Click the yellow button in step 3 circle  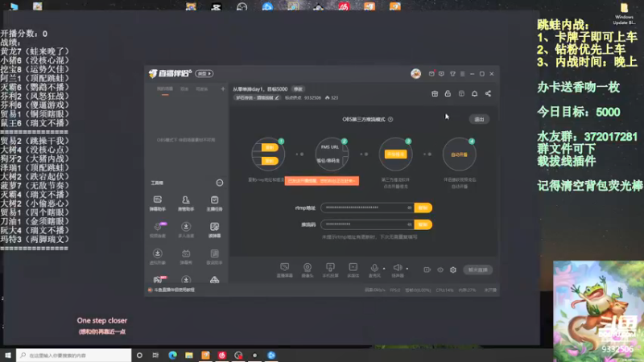pyautogui.click(x=395, y=154)
